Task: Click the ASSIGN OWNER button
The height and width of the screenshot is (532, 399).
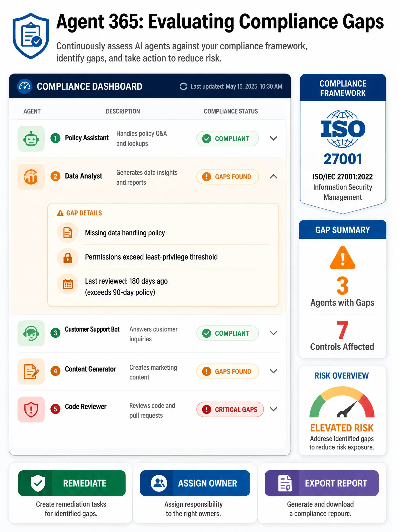Action: click(x=195, y=483)
